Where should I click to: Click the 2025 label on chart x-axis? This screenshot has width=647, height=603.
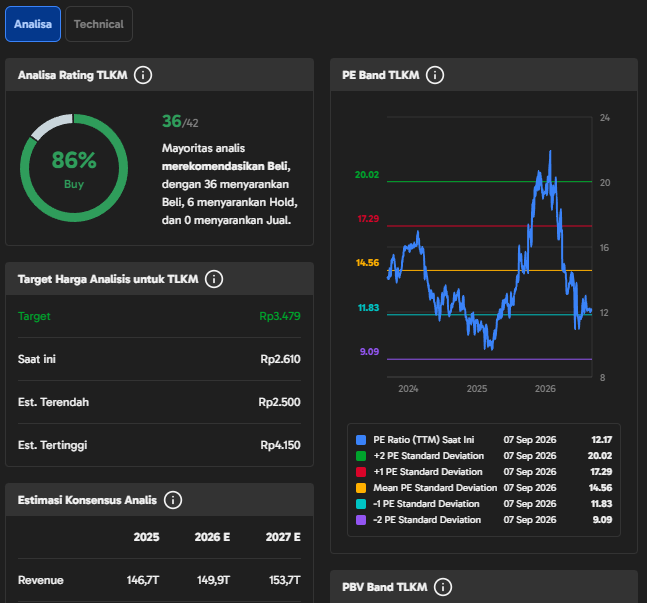click(x=477, y=389)
